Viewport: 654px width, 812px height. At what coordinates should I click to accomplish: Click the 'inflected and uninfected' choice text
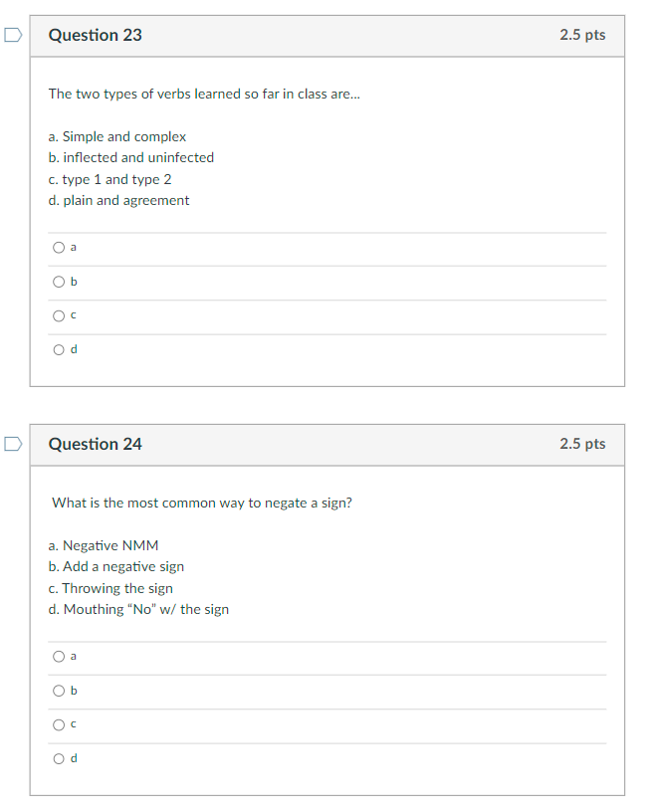pos(130,157)
